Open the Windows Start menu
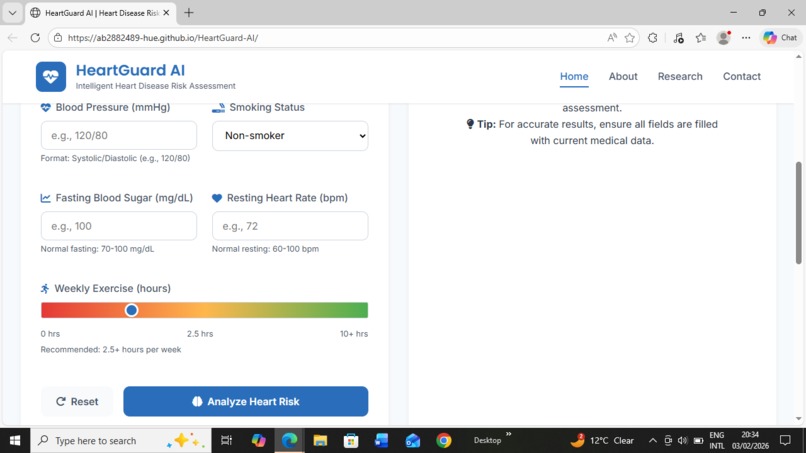The width and height of the screenshot is (806, 453). click(15, 441)
